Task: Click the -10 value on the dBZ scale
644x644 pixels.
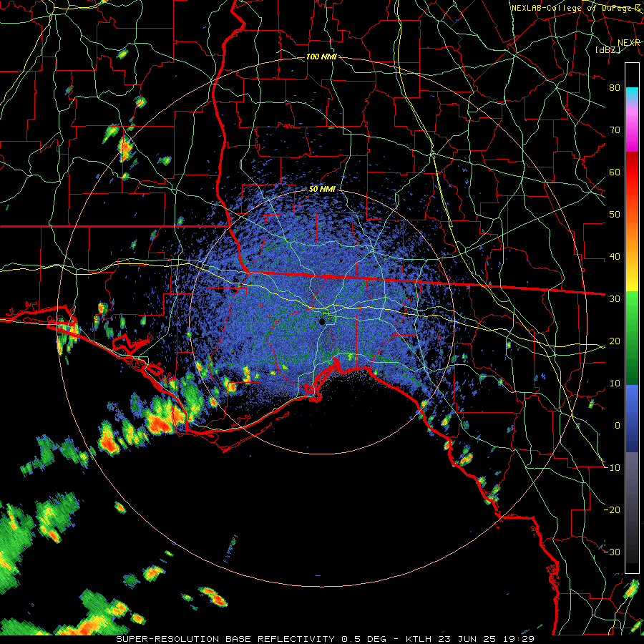Action: [x=612, y=468]
